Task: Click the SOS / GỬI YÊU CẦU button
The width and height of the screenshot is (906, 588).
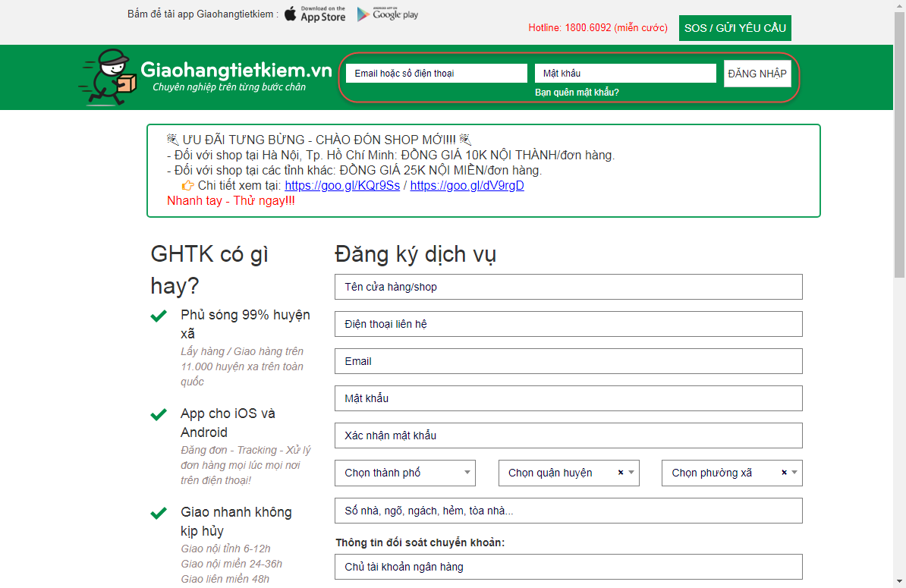Action: coord(735,28)
